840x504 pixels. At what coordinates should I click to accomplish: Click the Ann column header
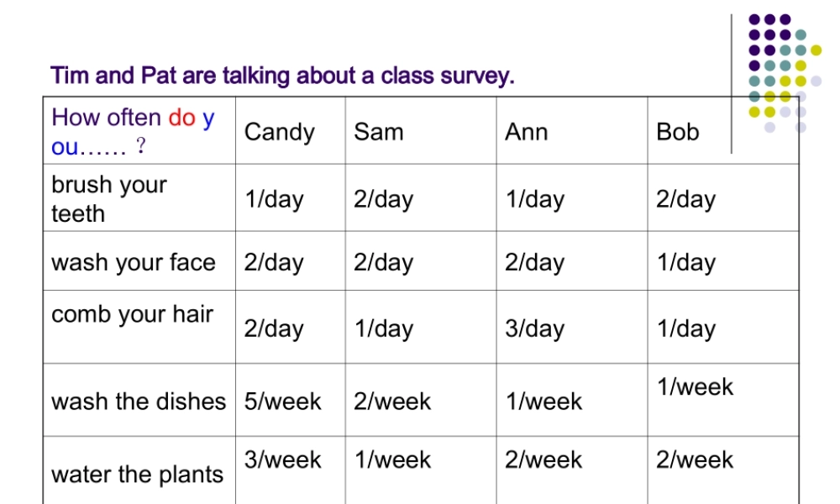[527, 132]
